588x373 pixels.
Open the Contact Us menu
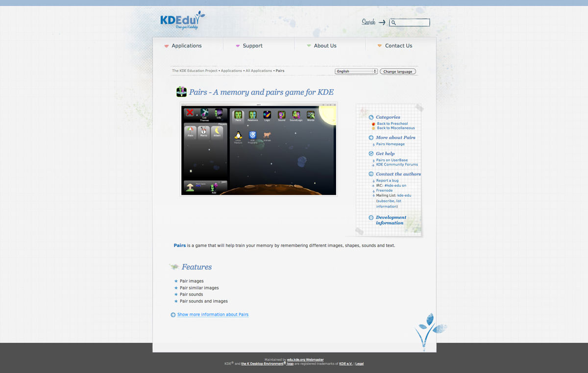tap(398, 46)
